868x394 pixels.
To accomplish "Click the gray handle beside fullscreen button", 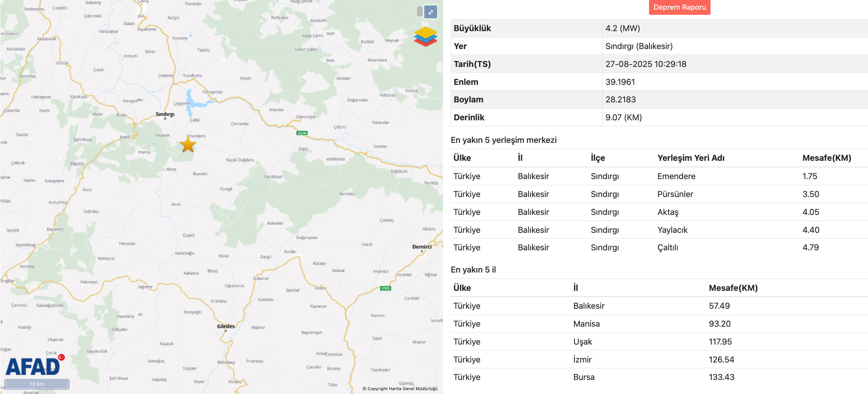I will coord(420,12).
